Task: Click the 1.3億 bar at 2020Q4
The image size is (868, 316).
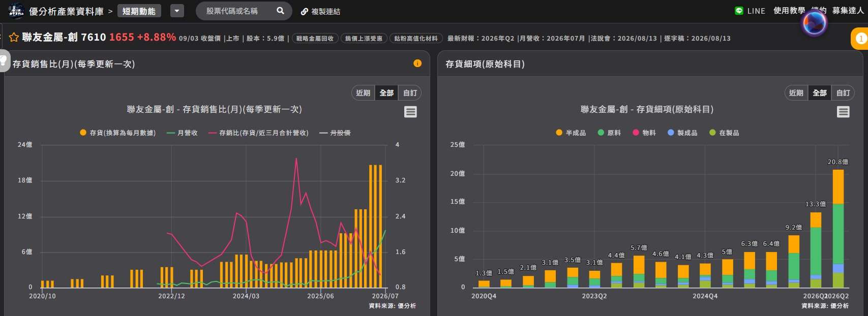Action: (x=484, y=285)
